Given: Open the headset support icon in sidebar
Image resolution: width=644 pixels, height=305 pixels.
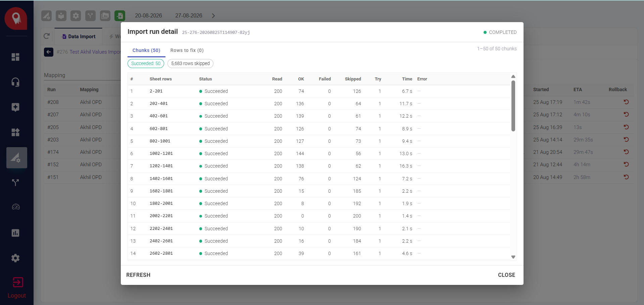Looking at the screenshot, I should click(15, 82).
